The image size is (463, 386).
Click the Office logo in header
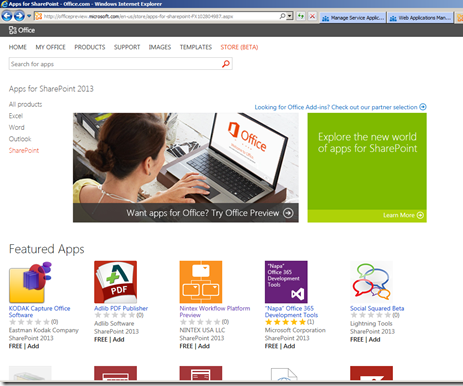[x=22, y=30]
